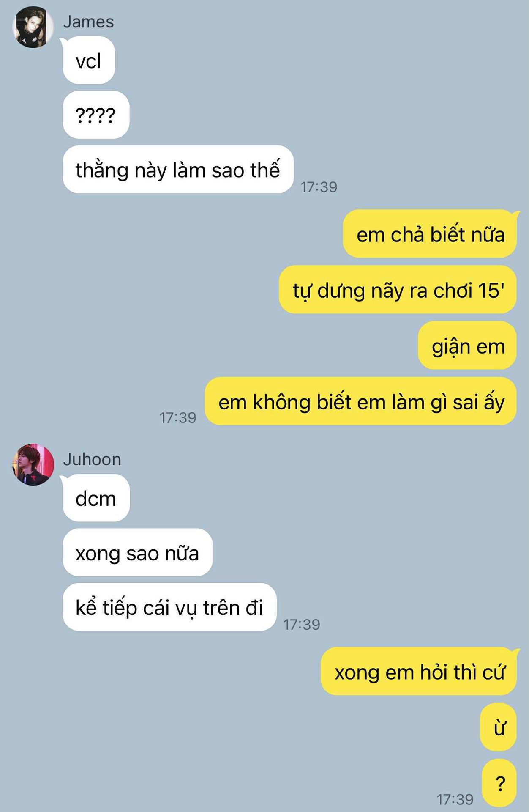Select the 'vcl' message bubble
Viewport: 529px width, 812px height.
(89, 60)
